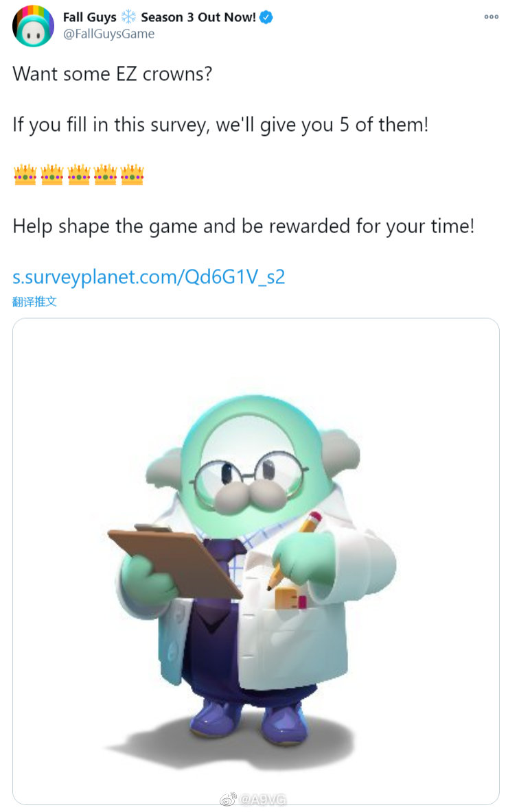Open the scientist character image
This screenshot has height=812, width=508.
point(256,562)
